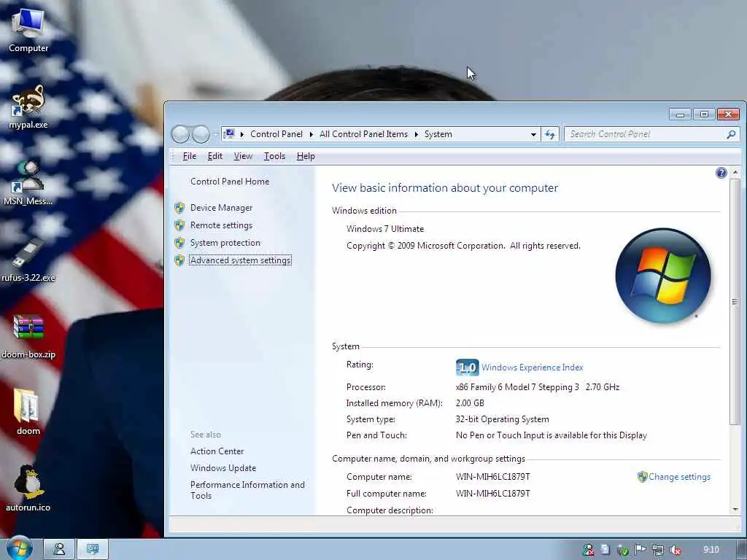Screen dimensions: 747x560
Task: Click the 1.0 Experience Index rating badge
Action: (x=467, y=367)
